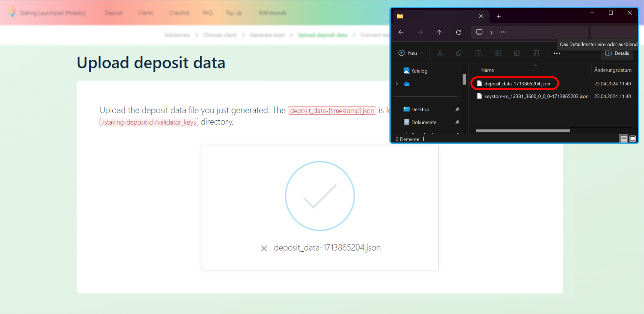The image size is (644, 314).
Task: Remove uploaded deposit_data file with X icon
Action: pyautogui.click(x=264, y=248)
